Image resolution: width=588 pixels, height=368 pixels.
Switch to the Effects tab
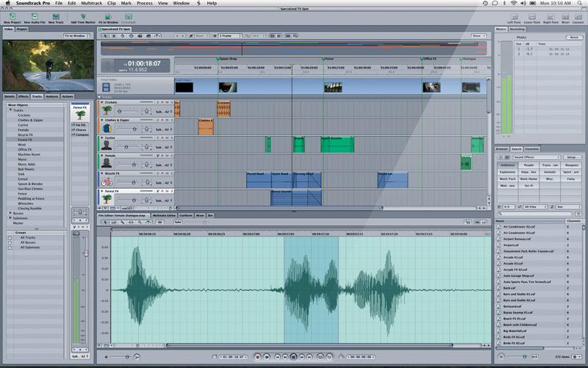coord(24,96)
